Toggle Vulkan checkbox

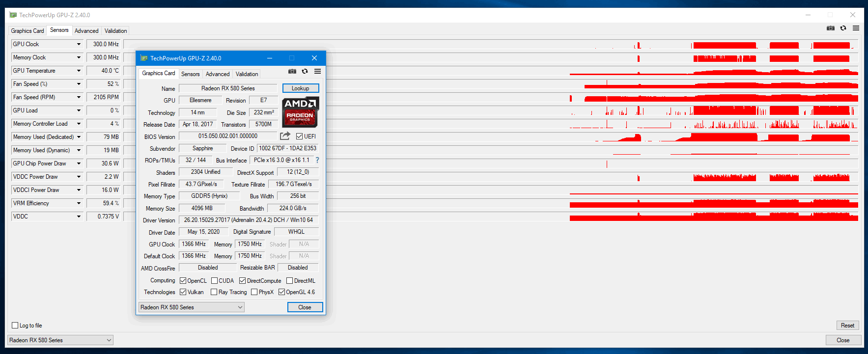point(183,292)
